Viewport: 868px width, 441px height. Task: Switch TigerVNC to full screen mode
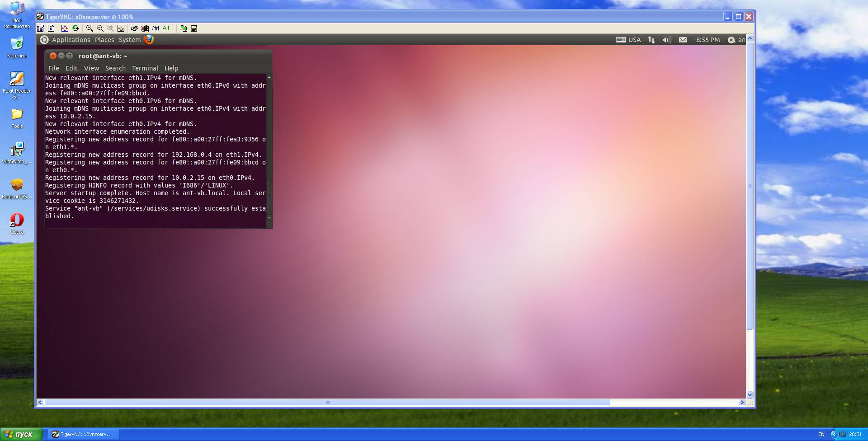pyautogui.click(x=65, y=28)
